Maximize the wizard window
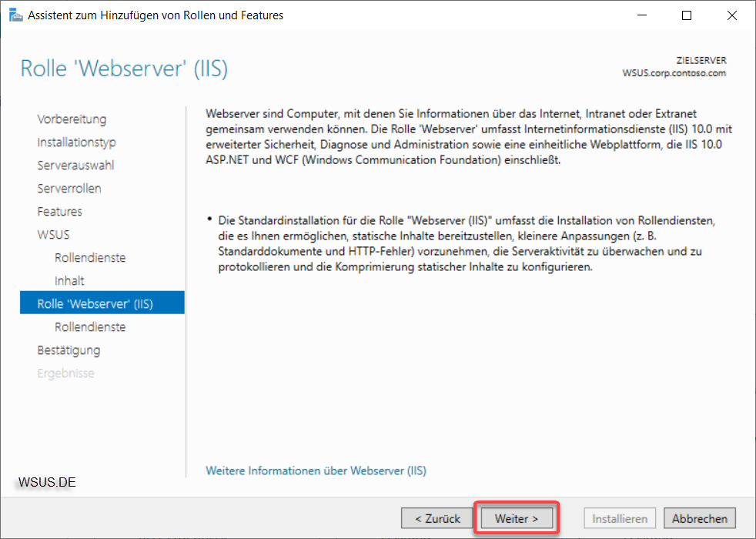756x539 pixels. [x=687, y=15]
